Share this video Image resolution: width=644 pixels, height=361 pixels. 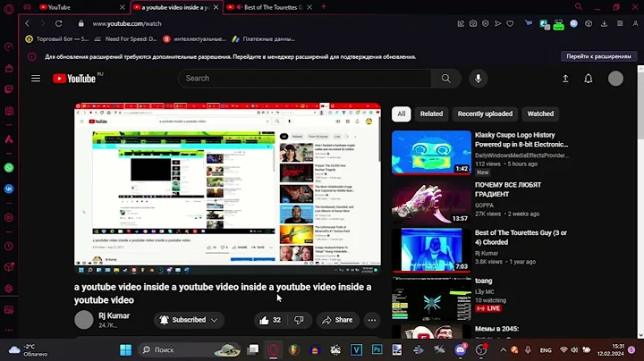pyautogui.click(x=337, y=320)
